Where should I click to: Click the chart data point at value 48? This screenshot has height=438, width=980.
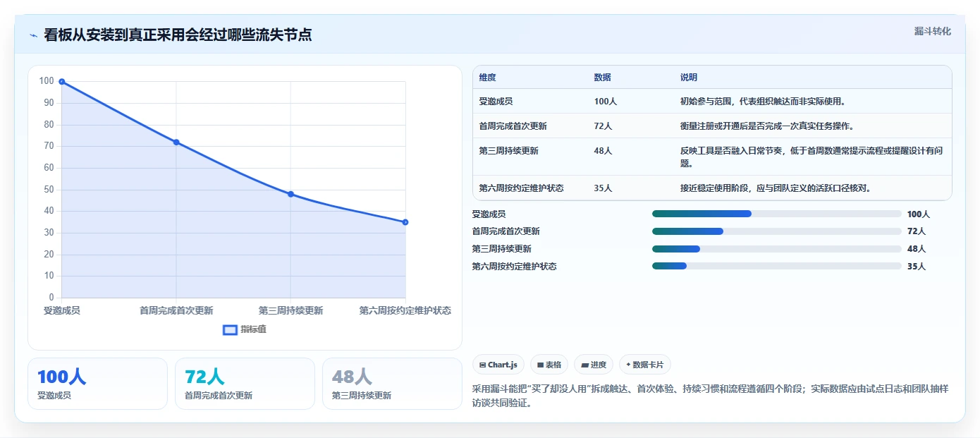pos(290,194)
